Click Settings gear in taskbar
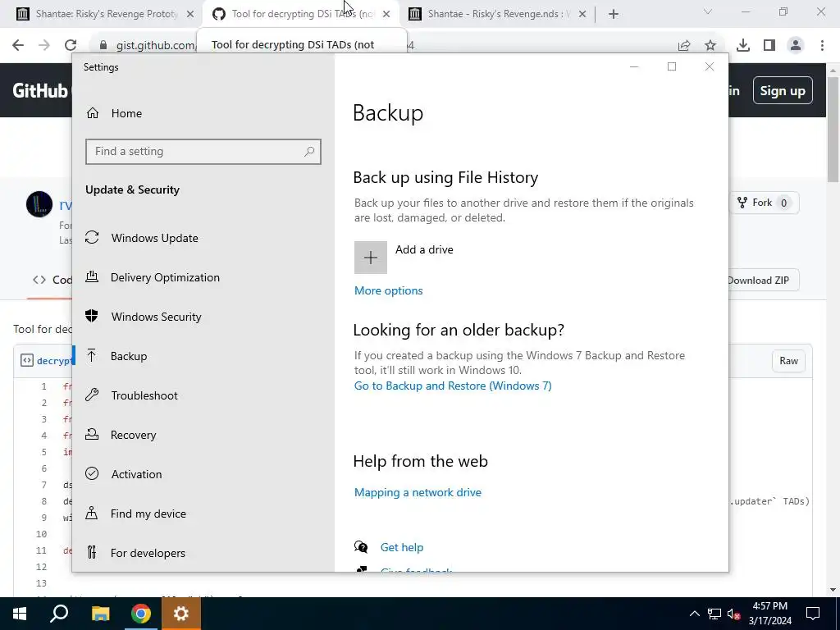840x630 pixels. pyautogui.click(x=181, y=614)
